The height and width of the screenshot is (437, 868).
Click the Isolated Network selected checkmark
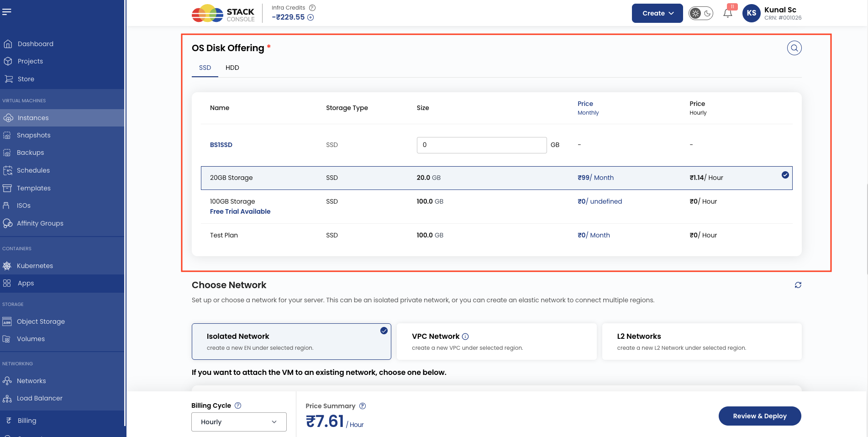(x=384, y=331)
